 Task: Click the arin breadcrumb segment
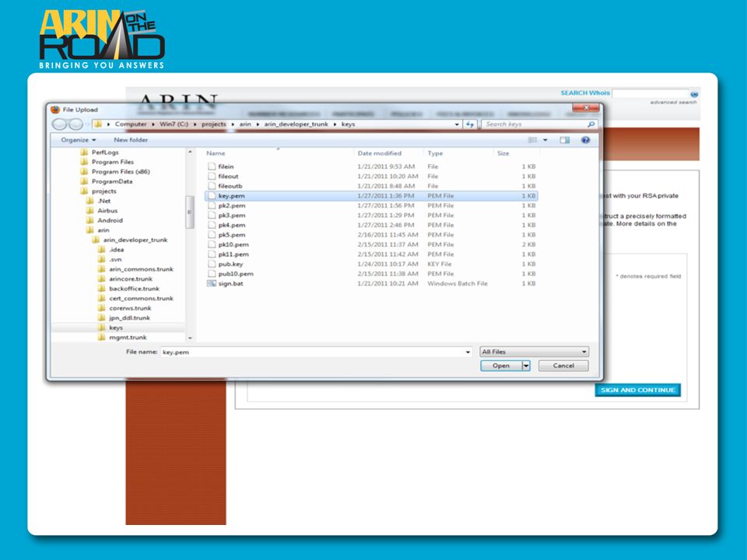click(x=245, y=124)
